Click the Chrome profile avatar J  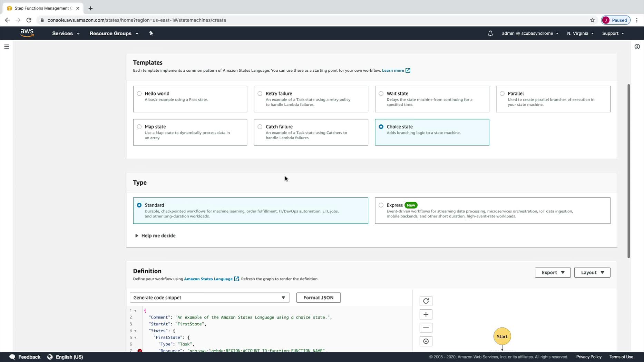coord(606,20)
